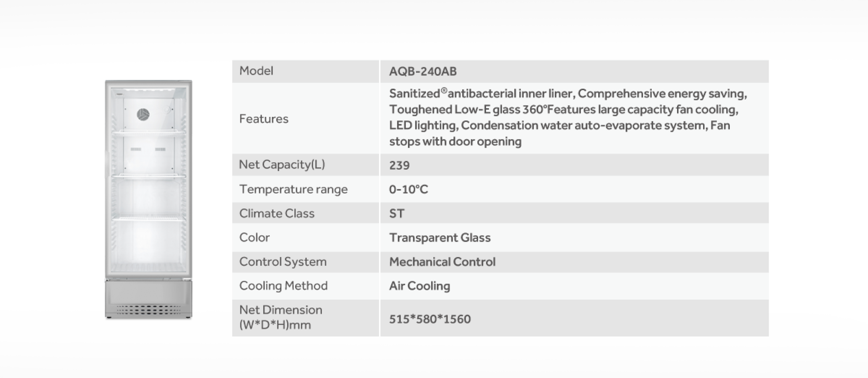
Task: Click the fan inside the refrigerator picture
Action: (x=143, y=114)
